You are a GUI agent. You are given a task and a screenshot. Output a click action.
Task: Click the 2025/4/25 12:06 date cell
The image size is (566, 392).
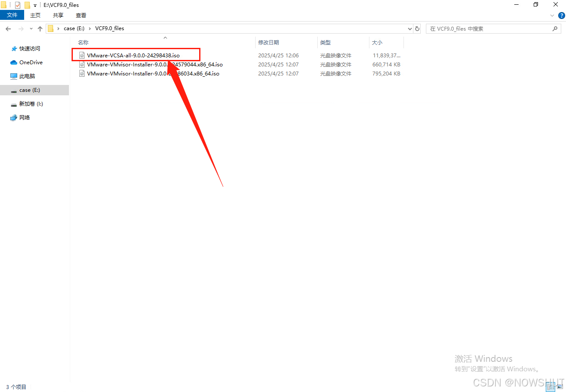[278, 56]
